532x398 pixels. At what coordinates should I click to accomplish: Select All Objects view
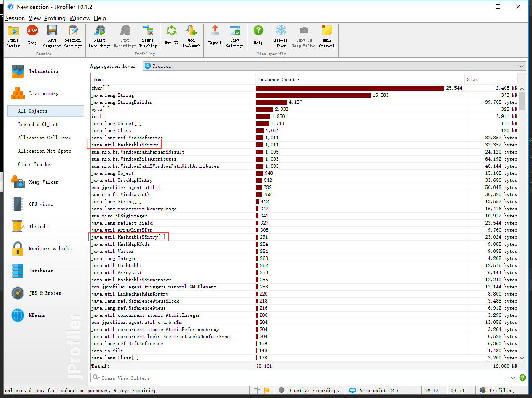46,111
